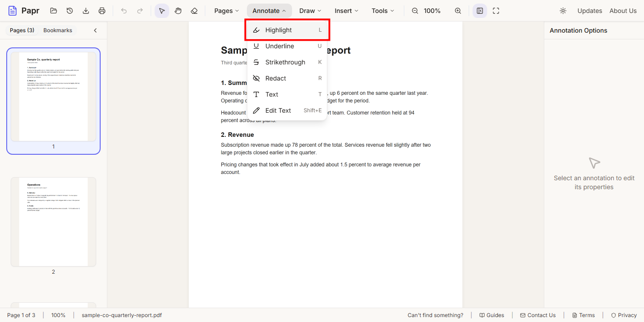The width and height of the screenshot is (644, 322).
Task: Close the Annotate dropdown menu
Action: (269, 11)
